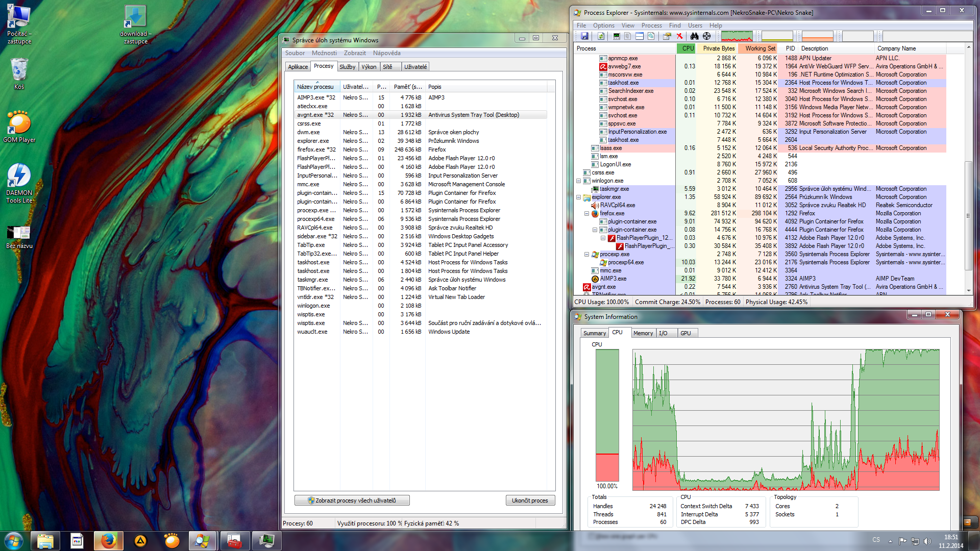The image size is (980, 551).
Task: Open the File menu in Process Explorer
Action: click(581, 26)
